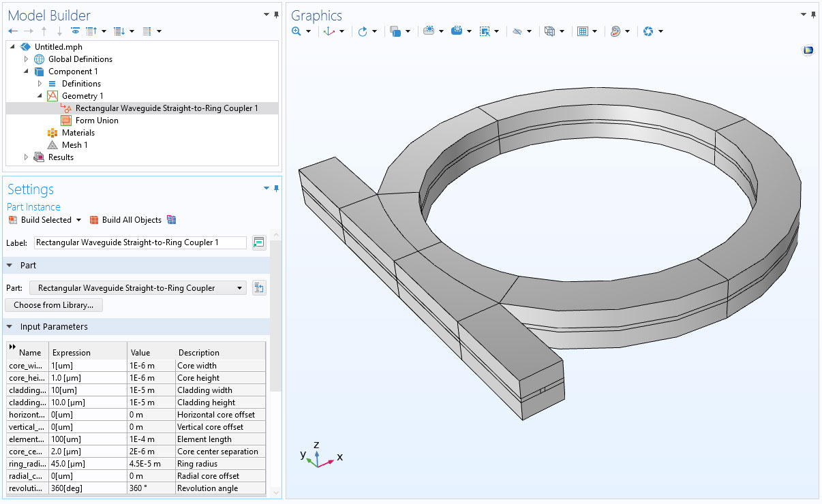
Task: Select Form Union in the model tree
Action: point(97,121)
